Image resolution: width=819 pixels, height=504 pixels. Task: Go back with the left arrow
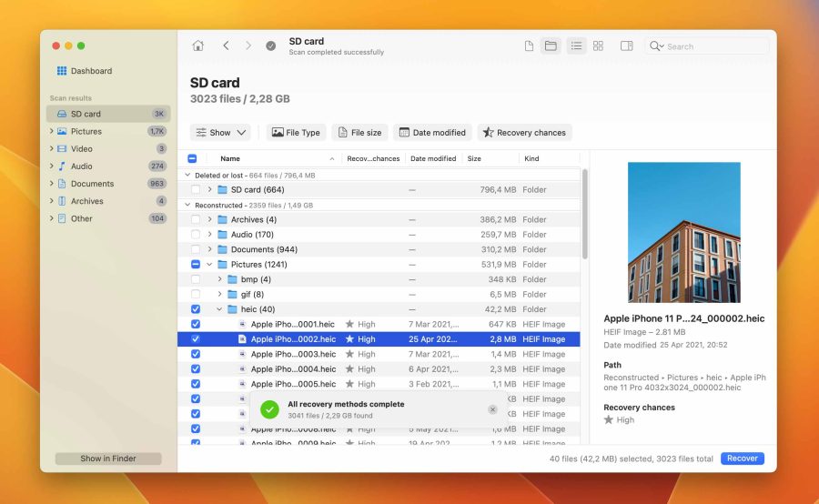tap(226, 46)
